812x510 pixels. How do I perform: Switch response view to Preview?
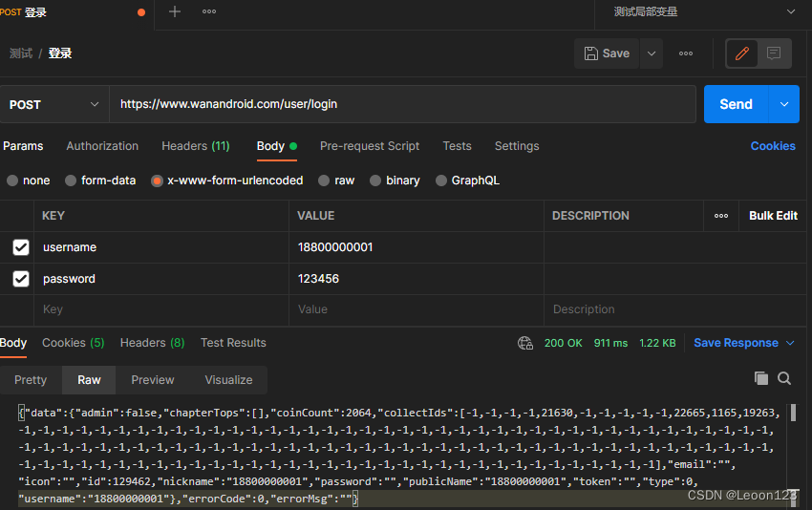point(152,380)
